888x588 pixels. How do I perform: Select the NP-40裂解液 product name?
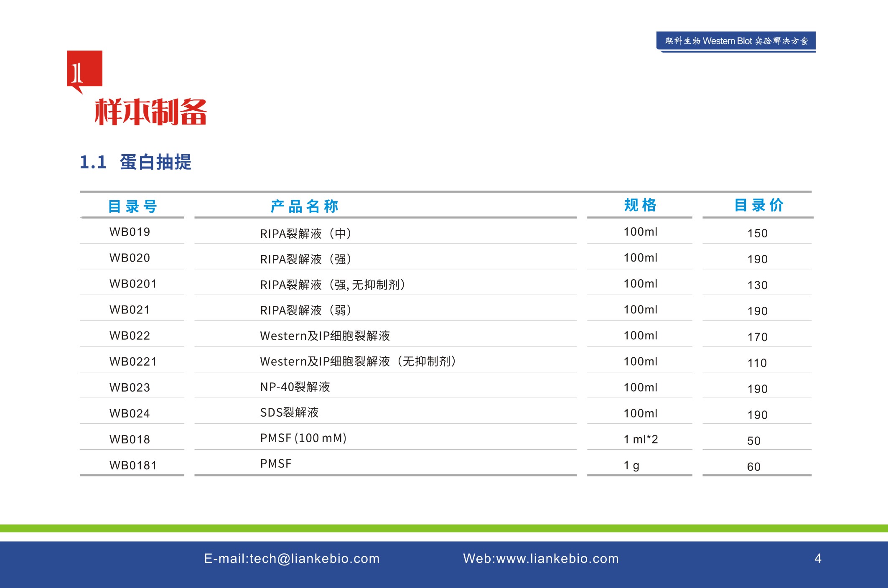point(295,387)
